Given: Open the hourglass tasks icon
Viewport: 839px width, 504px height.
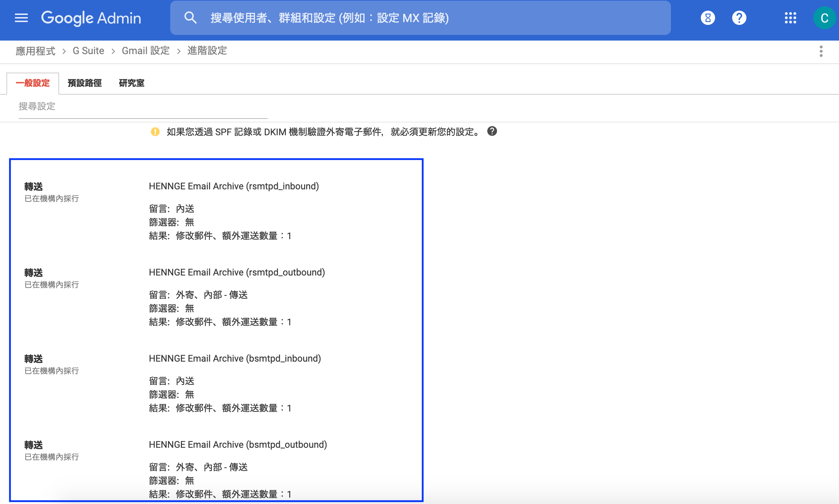Looking at the screenshot, I should point(708,18).
